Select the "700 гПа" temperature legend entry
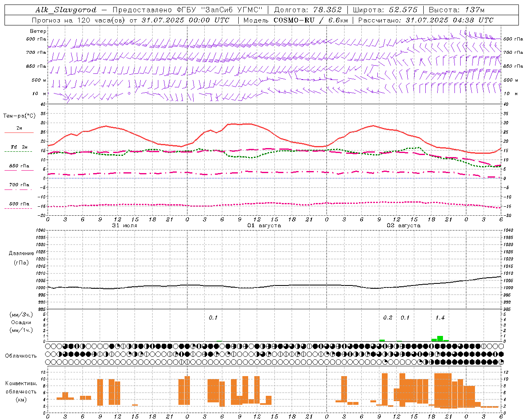The image size is (525, 420). (19, 185)
